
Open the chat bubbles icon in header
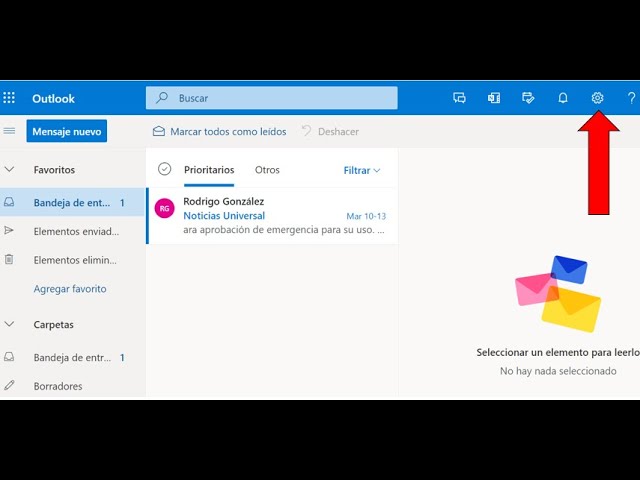(x=459, y=98)
